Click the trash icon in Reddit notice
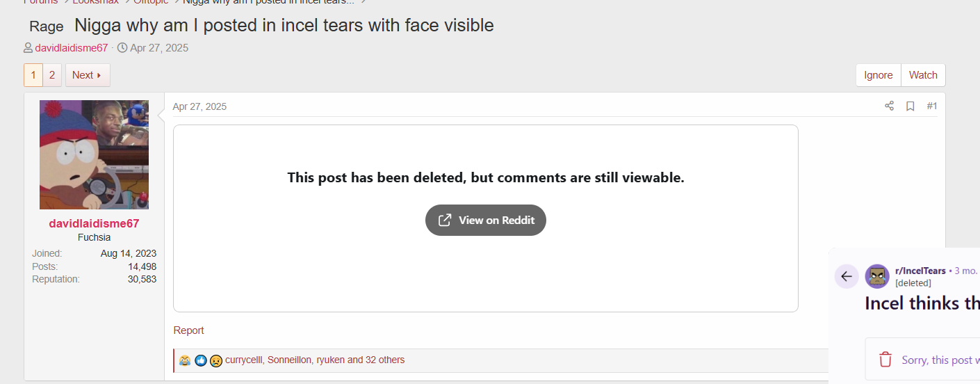980x384 pixels. [885, 360]
